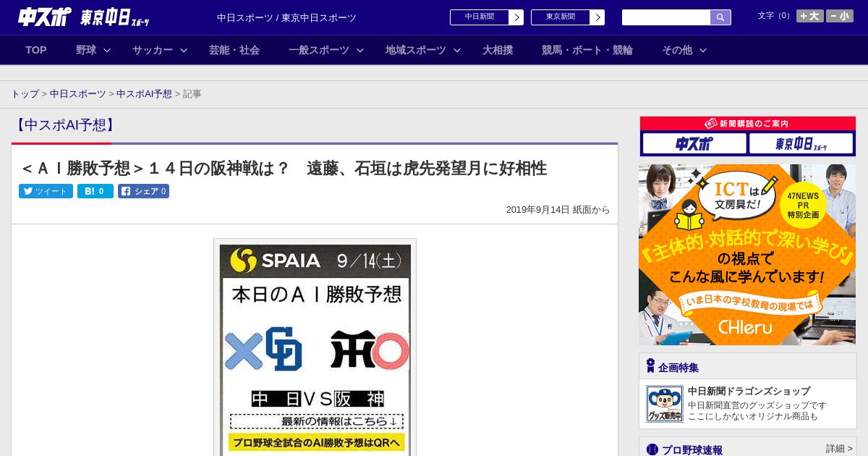Click the 【中スポAI予想】 section heading
868x456 pixels.
65,125
